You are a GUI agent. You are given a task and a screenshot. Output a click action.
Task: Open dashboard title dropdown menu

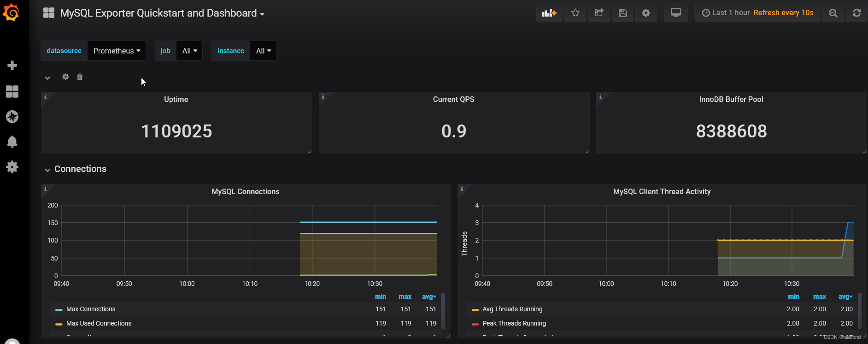tap(162, 13)
